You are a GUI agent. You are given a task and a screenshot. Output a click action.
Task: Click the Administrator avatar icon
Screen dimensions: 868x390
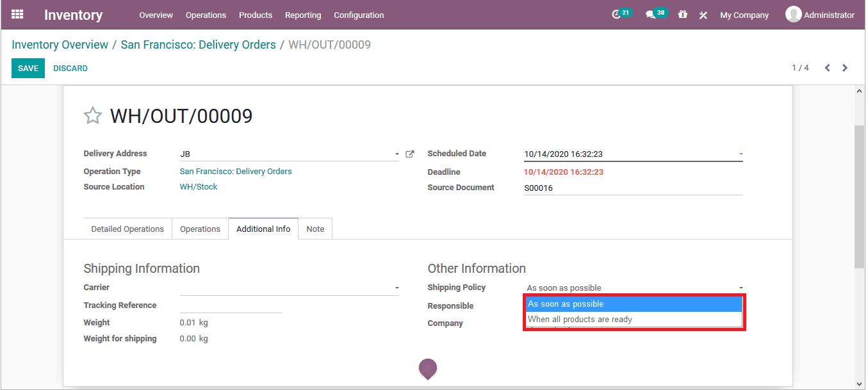[x=793, y=14]
